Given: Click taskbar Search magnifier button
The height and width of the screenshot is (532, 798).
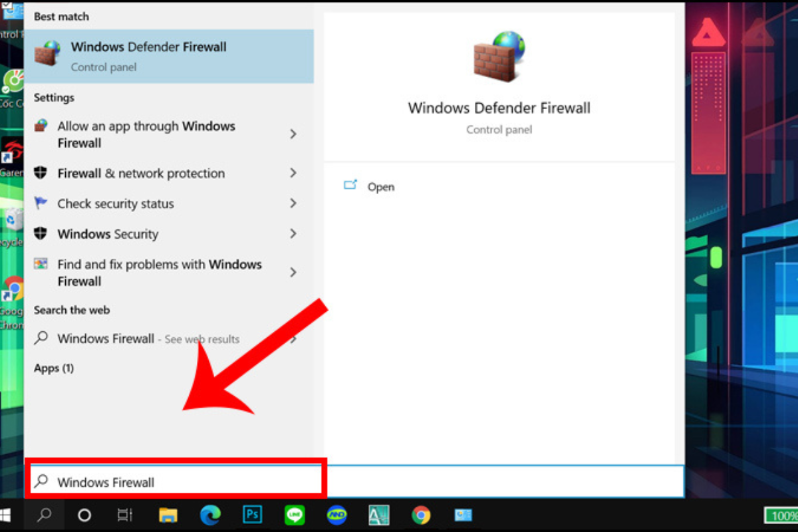Looking at the screenshot, I should pyautogui.click(x=45, y=515).
